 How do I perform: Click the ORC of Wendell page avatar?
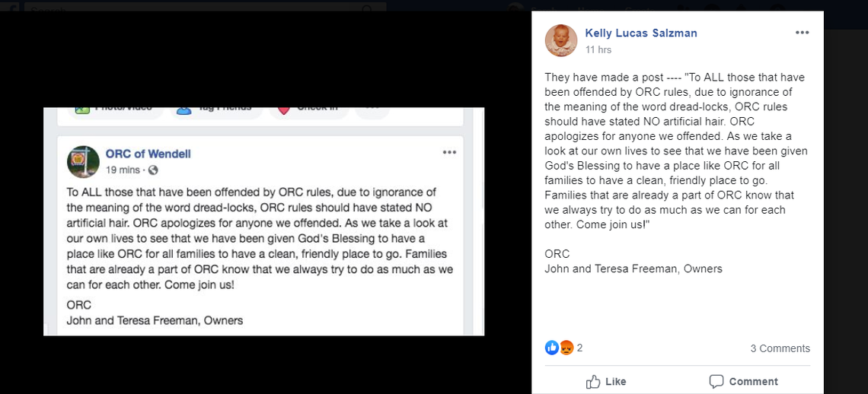[x=83, y=161]
